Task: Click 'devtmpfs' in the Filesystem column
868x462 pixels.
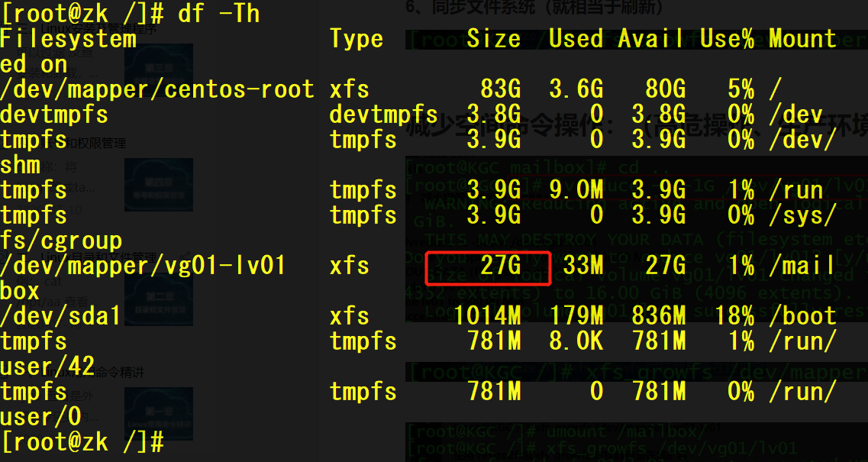Action: (x=54, y=115)
